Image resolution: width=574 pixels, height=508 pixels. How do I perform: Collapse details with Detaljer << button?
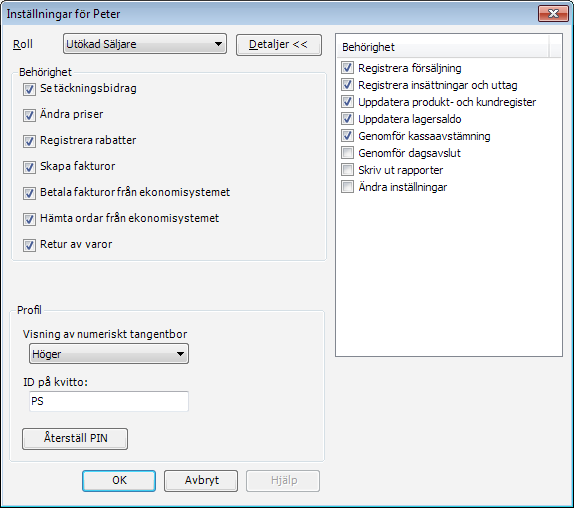click(279, 45)
